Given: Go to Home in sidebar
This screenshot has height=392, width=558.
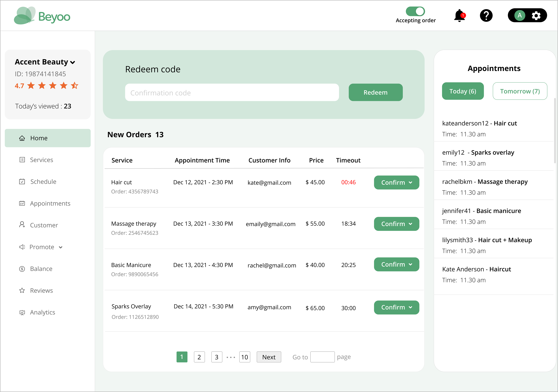Looking at the screenshot, I should 48,138.
